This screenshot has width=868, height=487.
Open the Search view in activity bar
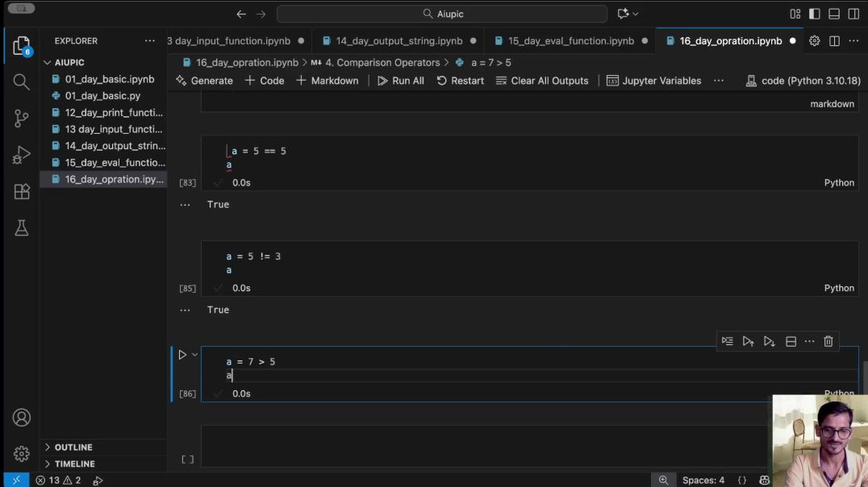click(x=22, y=81)
